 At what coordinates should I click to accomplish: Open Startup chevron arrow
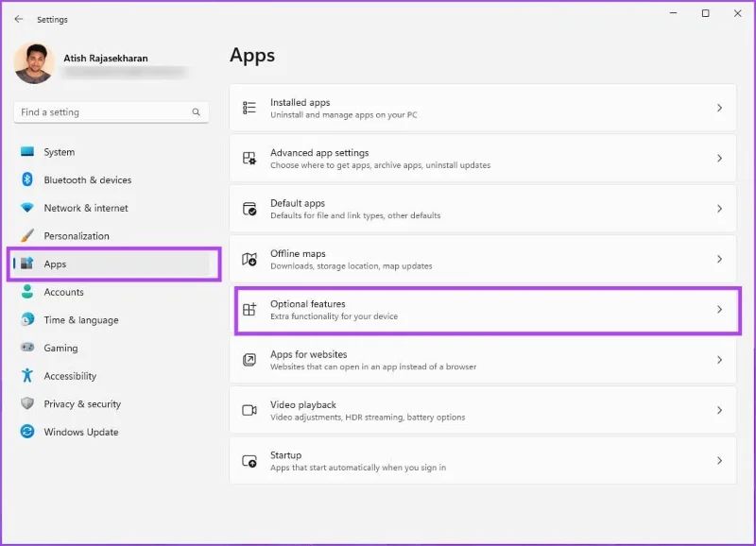pyautogui.click(x=719, y=461)
